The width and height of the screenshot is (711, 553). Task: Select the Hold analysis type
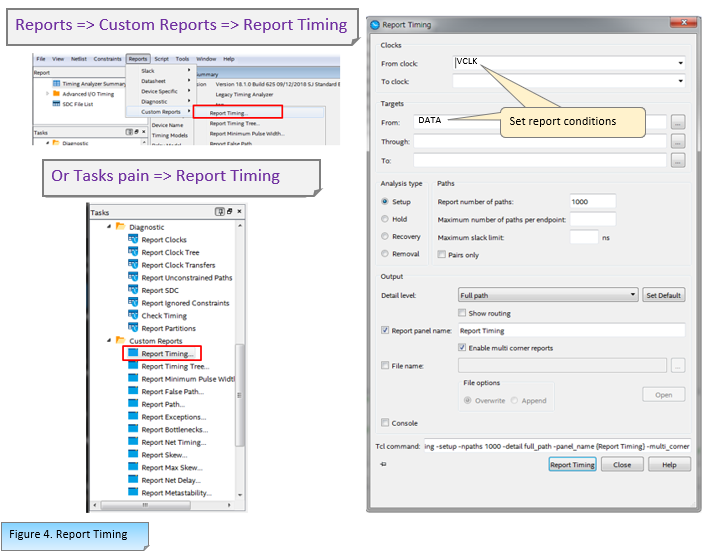click(386, 219)
